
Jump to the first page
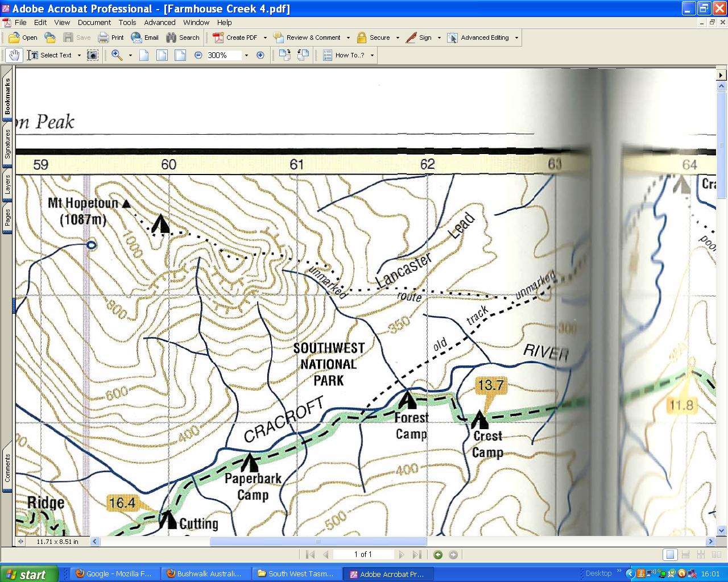pos(310,555)
